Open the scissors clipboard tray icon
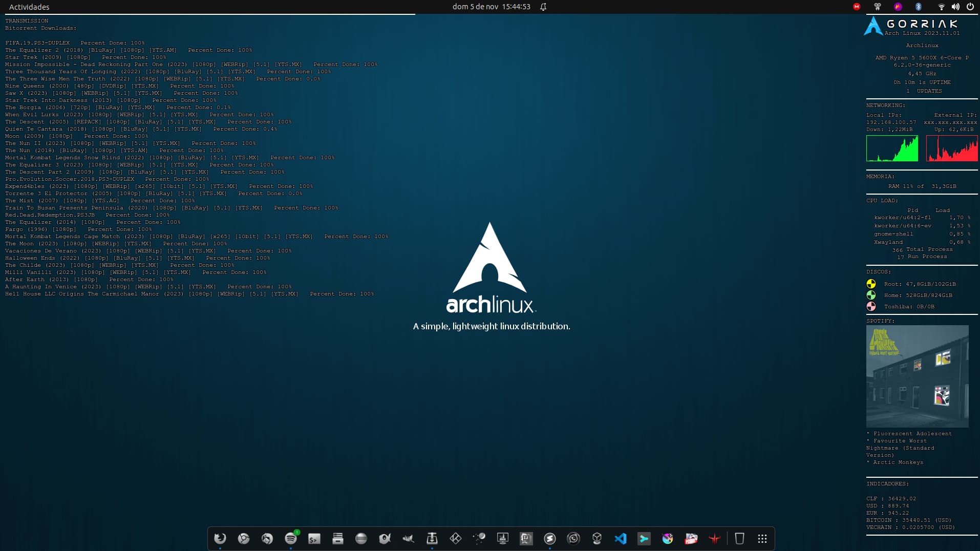Screen dimensions: 980x551 click(x=877, y=7)
